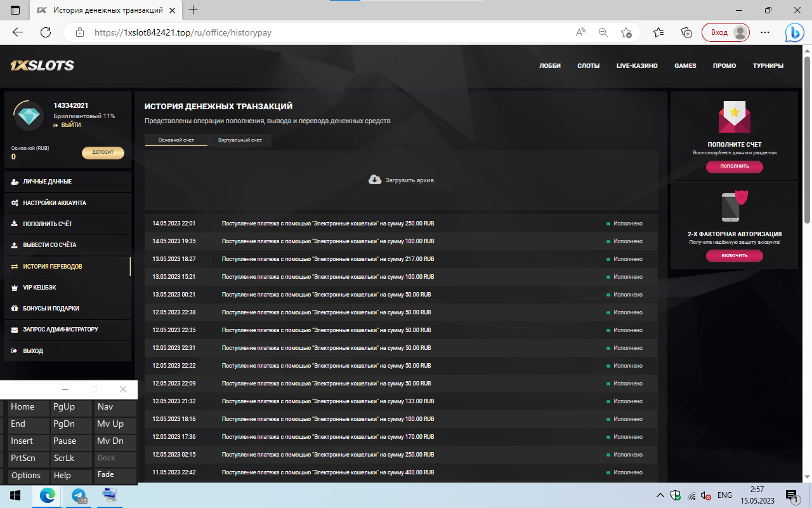Viewport: 812px width, 508px height.
Task: Click the cloud download archive icon
Action: (375, 180)
